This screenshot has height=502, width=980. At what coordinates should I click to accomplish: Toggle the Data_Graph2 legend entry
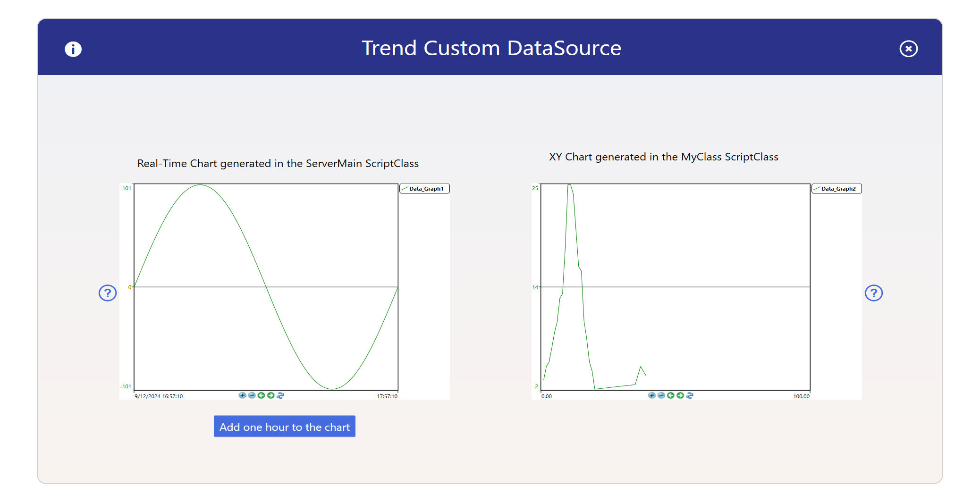837,189
